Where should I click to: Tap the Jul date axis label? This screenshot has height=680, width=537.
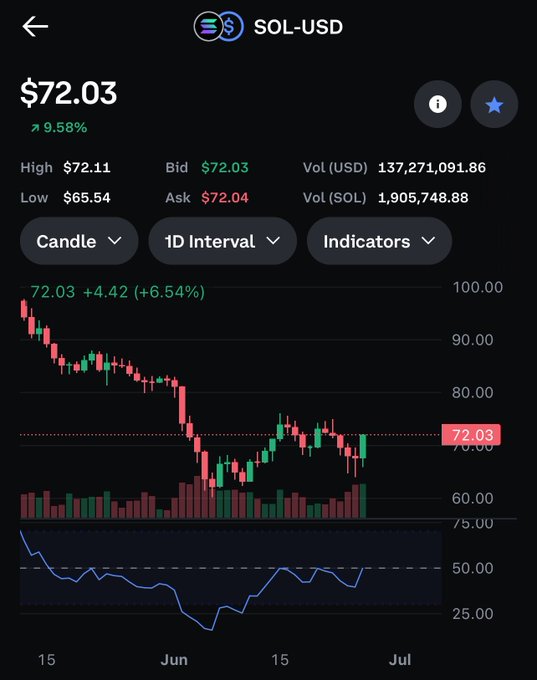pyautogui.click(x=399, y=660)
